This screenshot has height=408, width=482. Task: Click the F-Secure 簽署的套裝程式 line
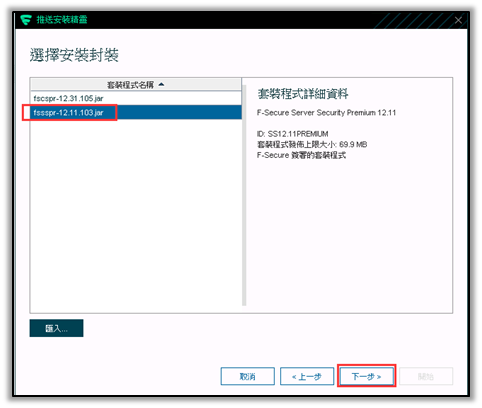(x=301, y=155)
